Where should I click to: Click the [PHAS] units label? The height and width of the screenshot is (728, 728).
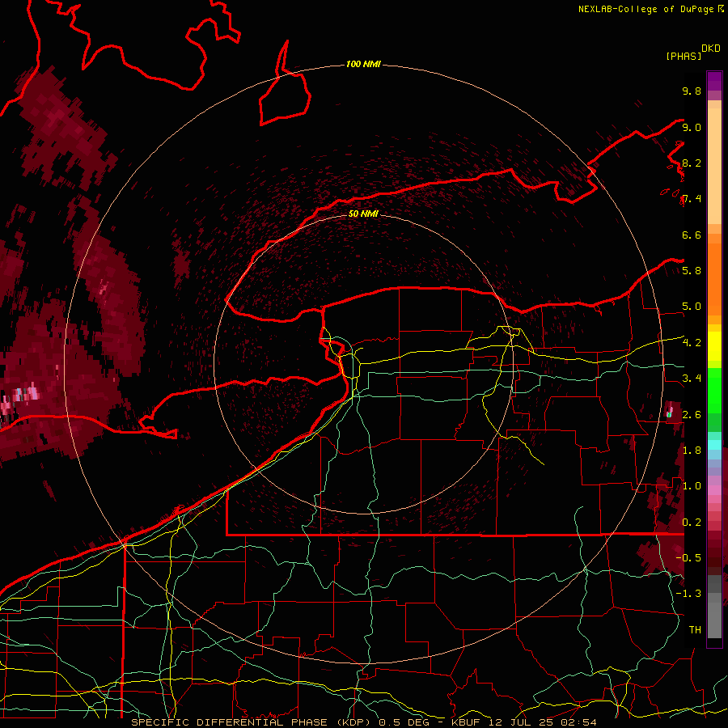pos(684,56)
